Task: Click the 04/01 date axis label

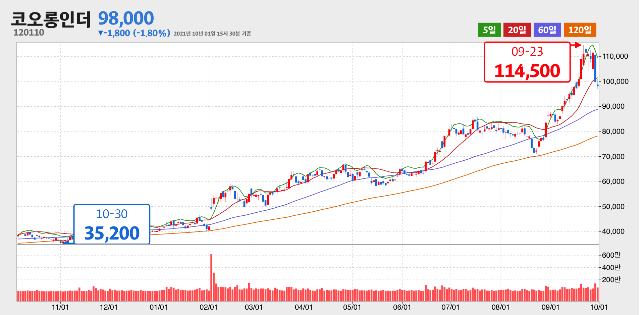Action: pos(304,307)
